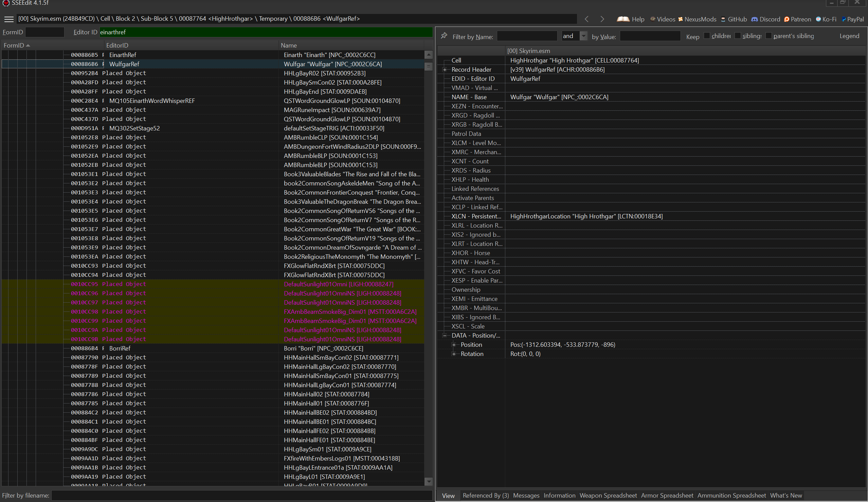Click the Position value Pos:(-1312.603394...)
This screenshot has height=502, width=868.
[562, 344]
